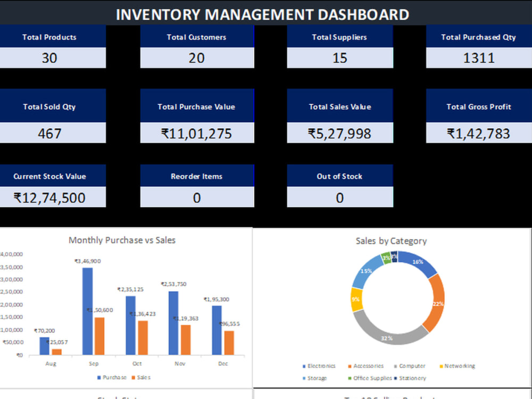Image resolution: width=532 pixels, height=399 pixels.
Task: Click the Nov axis label
Action: pos(180,363)
